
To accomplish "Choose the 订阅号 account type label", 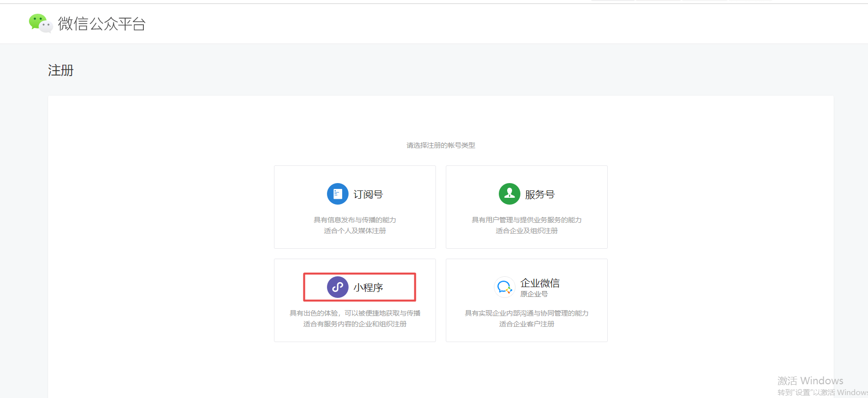I will tap(368, 194).
